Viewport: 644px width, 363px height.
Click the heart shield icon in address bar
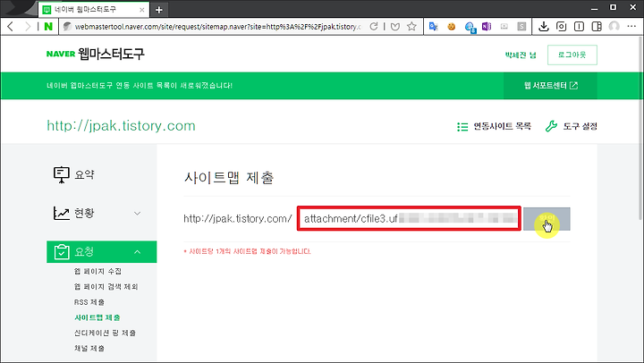click(395, 27)
